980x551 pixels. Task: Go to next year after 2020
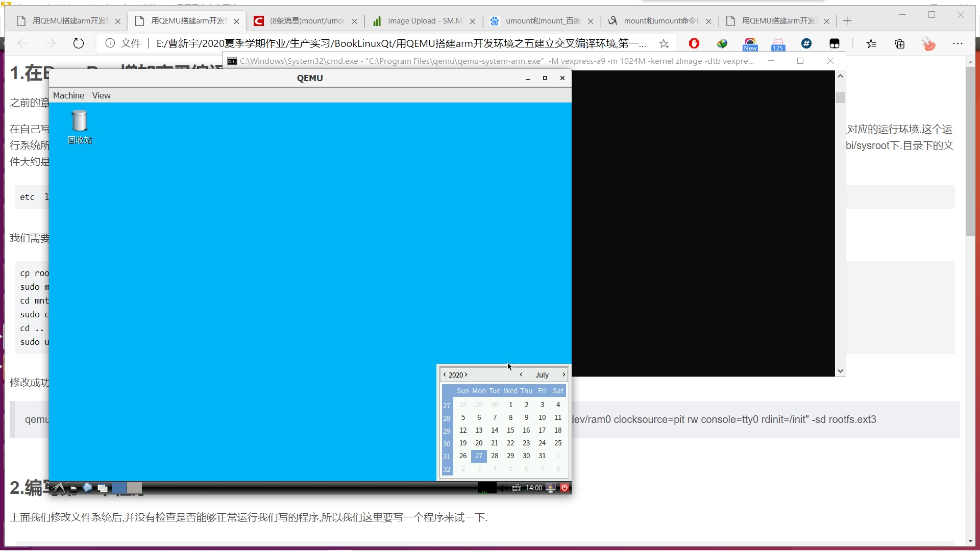coord(466,374)
